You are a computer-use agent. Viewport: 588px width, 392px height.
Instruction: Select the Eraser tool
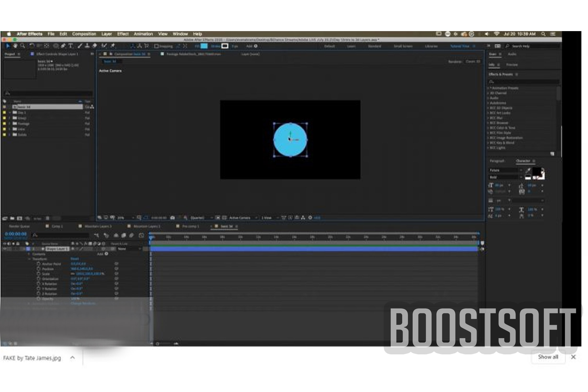point(94,46)
